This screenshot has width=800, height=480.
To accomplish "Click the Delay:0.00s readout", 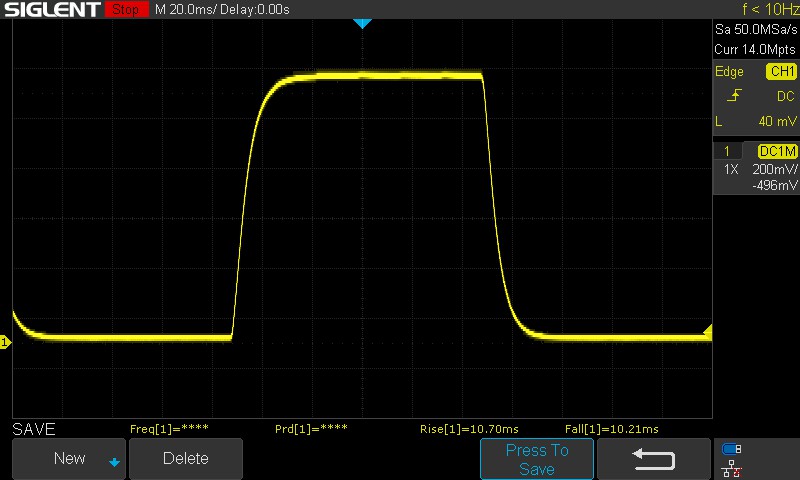I will coord(255,9).
